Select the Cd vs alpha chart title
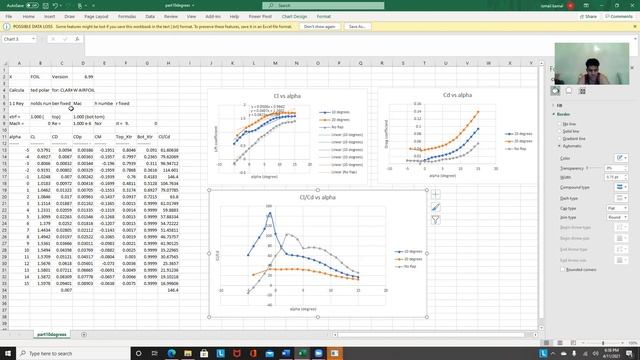This screenshot has width=640, height=360. pos(457,95)
